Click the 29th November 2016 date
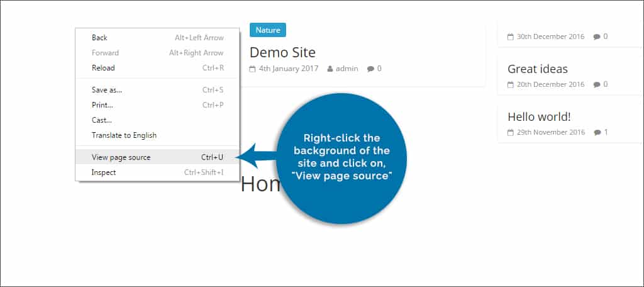This screenshot has width=644, height=287. [x=550, y=132]
